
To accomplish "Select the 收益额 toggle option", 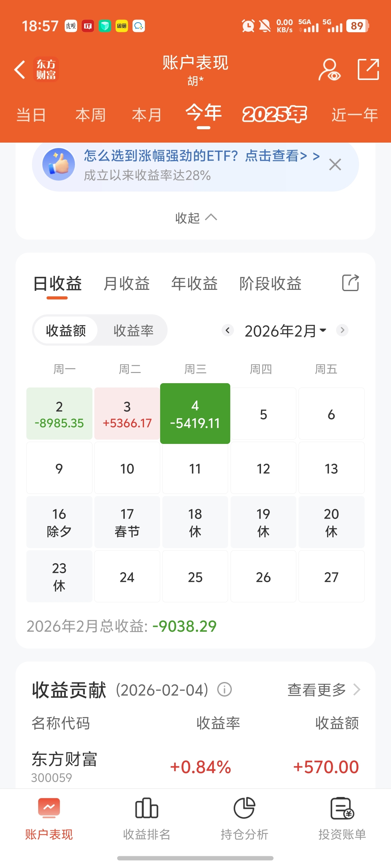I will coord(66,330).
